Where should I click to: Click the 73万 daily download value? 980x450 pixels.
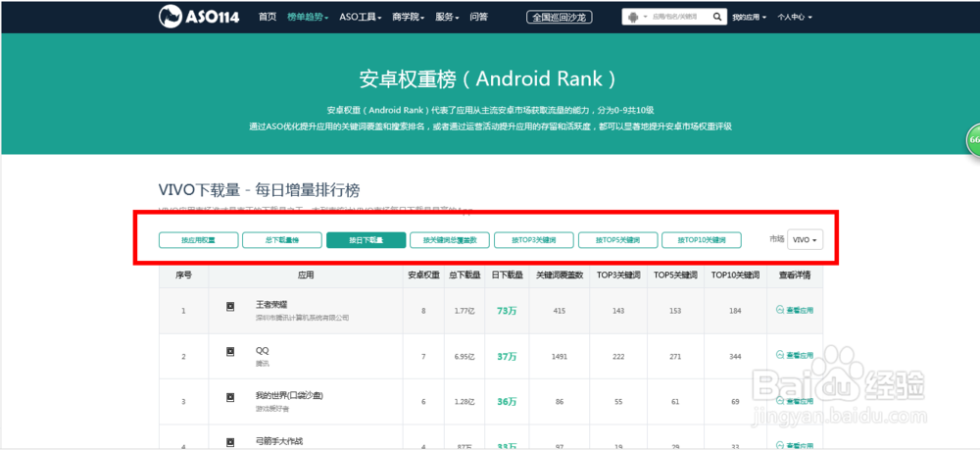[x=507, y=311]
